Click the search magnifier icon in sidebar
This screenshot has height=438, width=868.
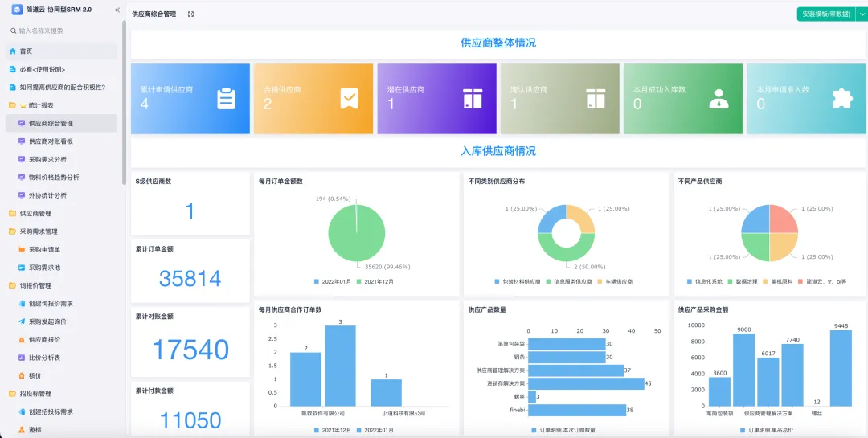(x=14, y=31)
